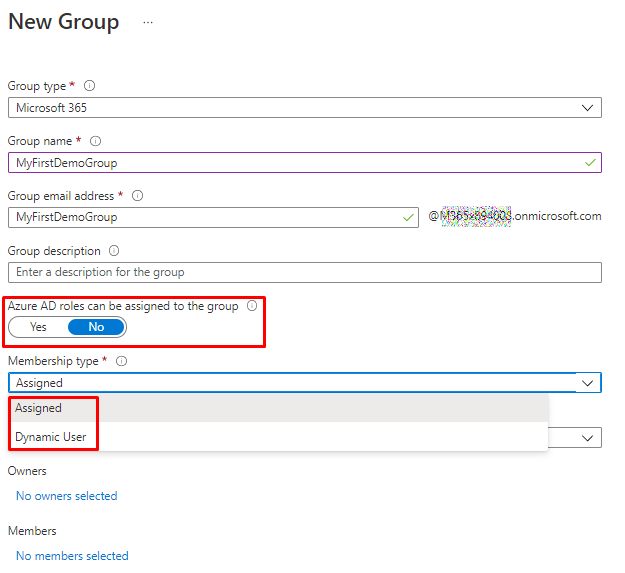Click info icon beside Azure AD roles label
This screenshot has width=625, height=573.
pyautogui.click(x=252, y=306)
